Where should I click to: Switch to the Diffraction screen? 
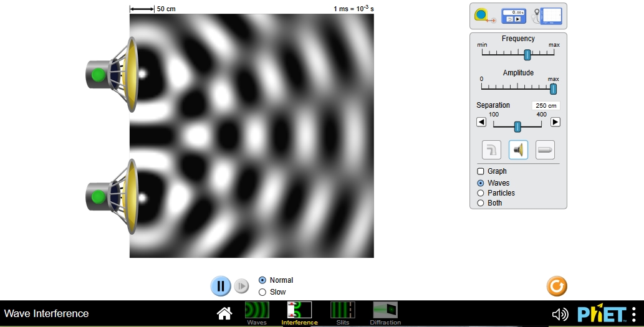385,314
